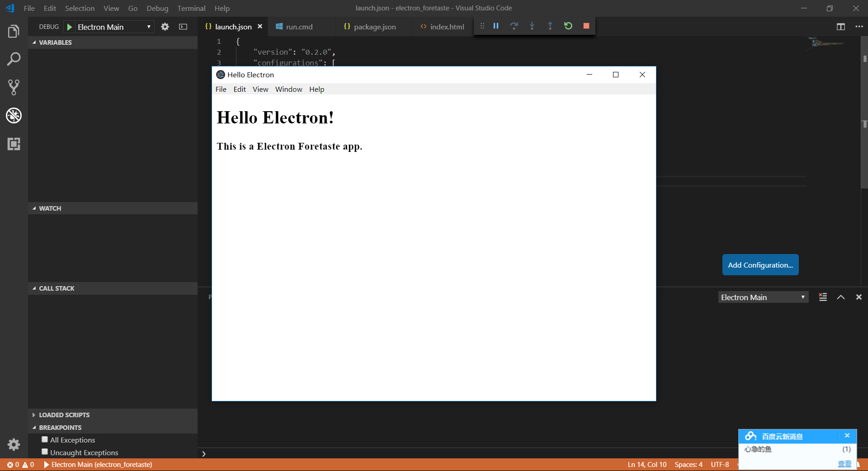This screenshot has width=868, height=471.
Task: Stop the debug session
Action: coord(586,26)
